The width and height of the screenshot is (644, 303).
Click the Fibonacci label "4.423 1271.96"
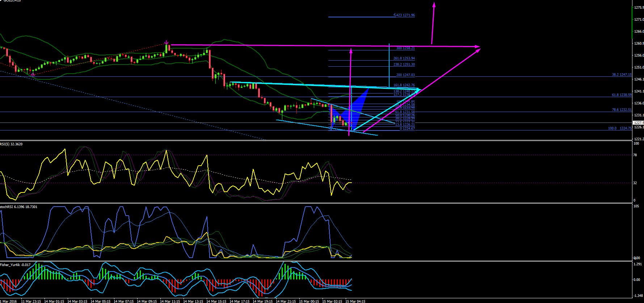pos(404,15)
